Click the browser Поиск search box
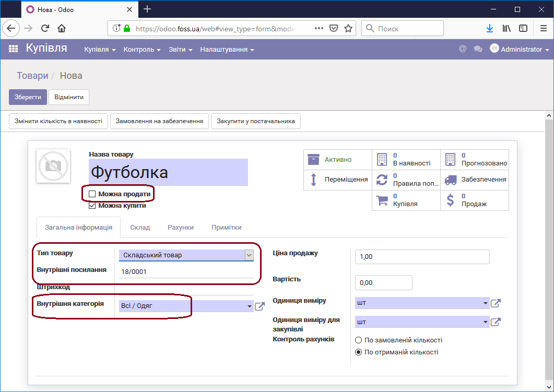Viewport: 554px width, 392px height. pyautogui.click(x=403, y=28)
